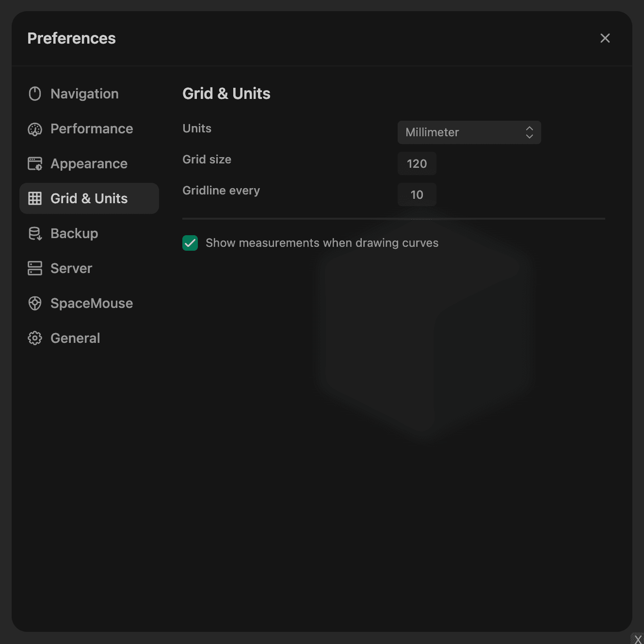Viewport: 644px width, 644px height.
Task: Focus the Gridline every value field
Action: (417, 194)
